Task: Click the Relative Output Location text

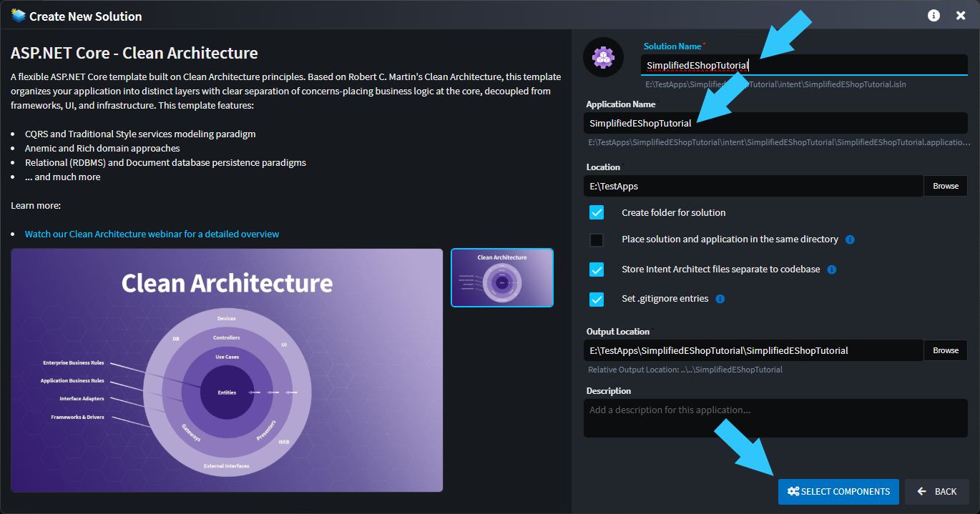Action: tap(685, 370)
